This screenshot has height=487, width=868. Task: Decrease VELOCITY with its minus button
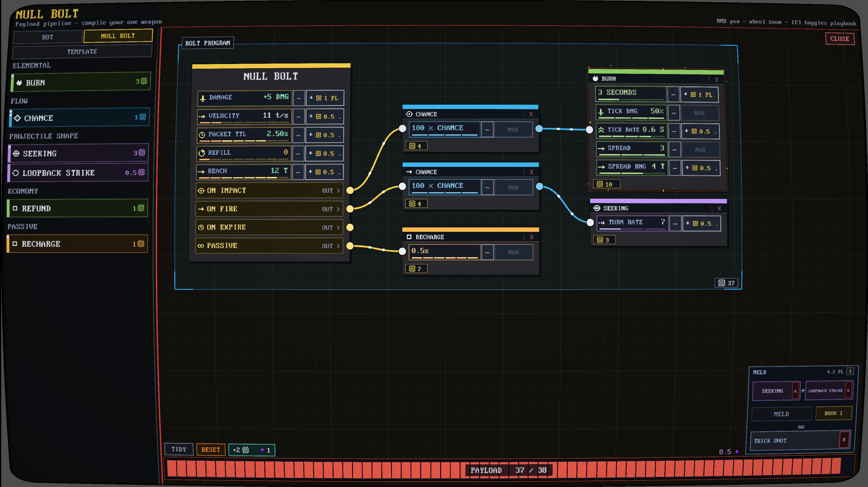coord(299,117)
